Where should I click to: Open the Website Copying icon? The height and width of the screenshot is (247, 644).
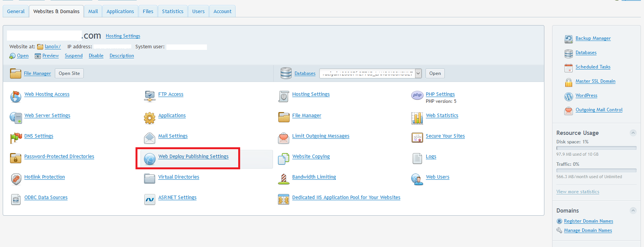[x=283, y=158]
